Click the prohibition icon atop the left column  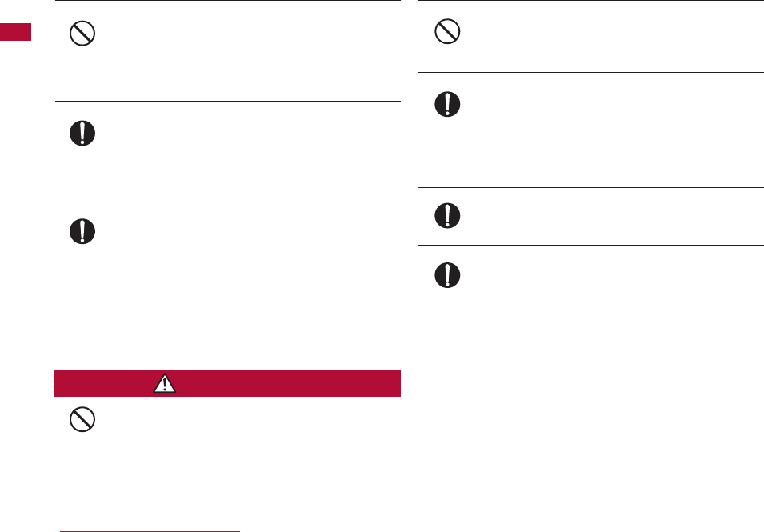coord(82,32)
